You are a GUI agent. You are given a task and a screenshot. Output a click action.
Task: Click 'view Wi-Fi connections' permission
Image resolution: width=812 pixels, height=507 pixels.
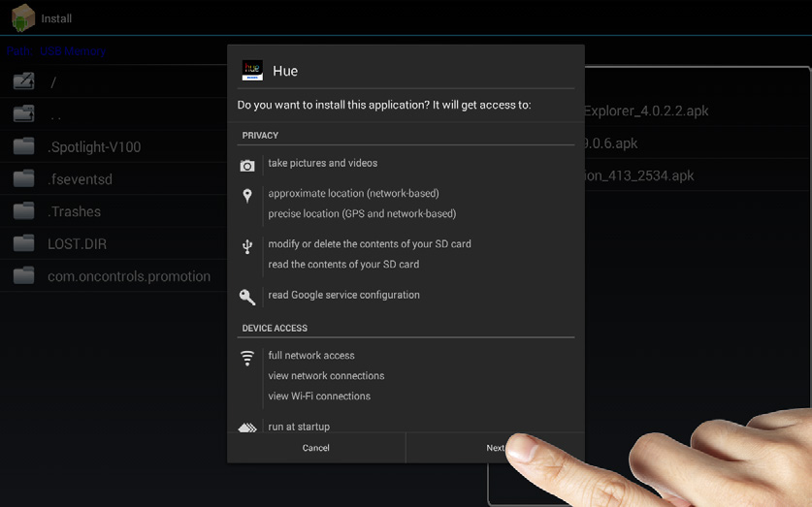(319, 396)
